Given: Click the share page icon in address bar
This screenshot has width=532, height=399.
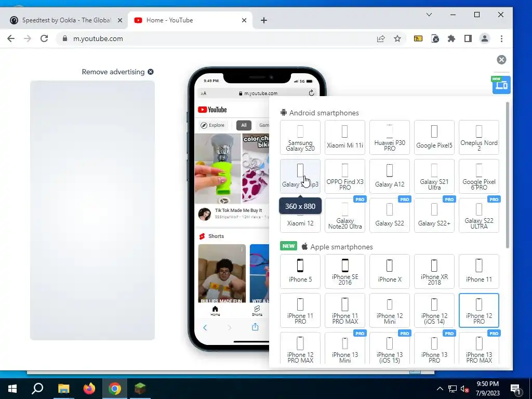Looking at the screenshot, I should coord(381,38).
